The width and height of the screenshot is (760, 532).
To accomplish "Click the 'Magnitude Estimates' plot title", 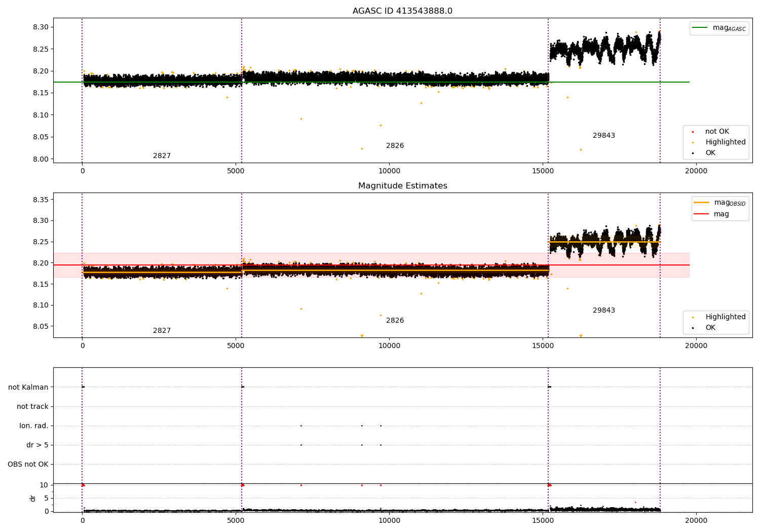I will [402, 186].
